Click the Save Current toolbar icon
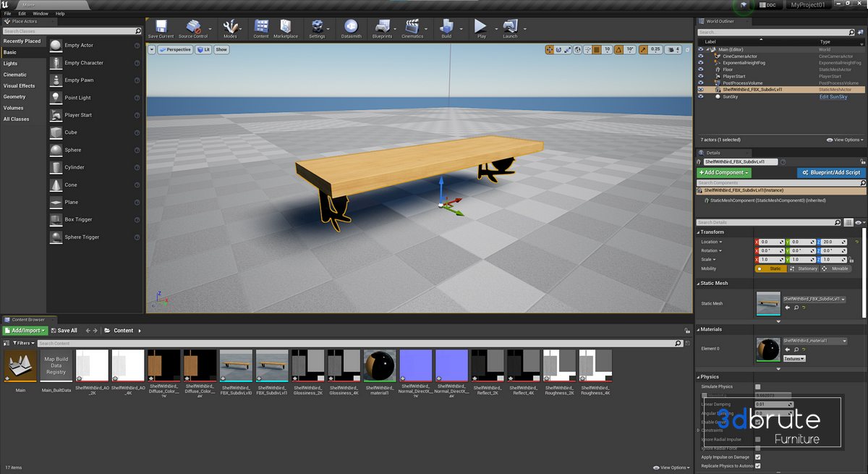 (161, 29)
